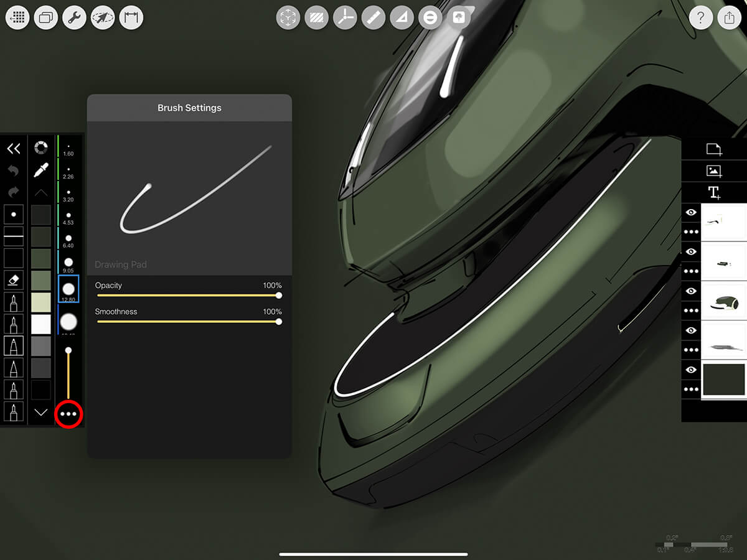Click the ruler measurement tool icon
Viewport: 747px width, 560px height.
373,17
